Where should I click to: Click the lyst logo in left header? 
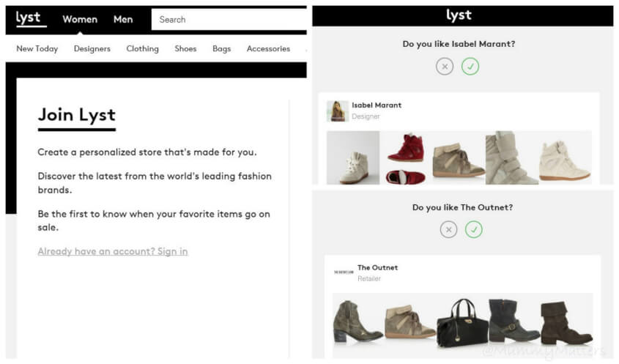pyautogui.click(x=31, y=18)
